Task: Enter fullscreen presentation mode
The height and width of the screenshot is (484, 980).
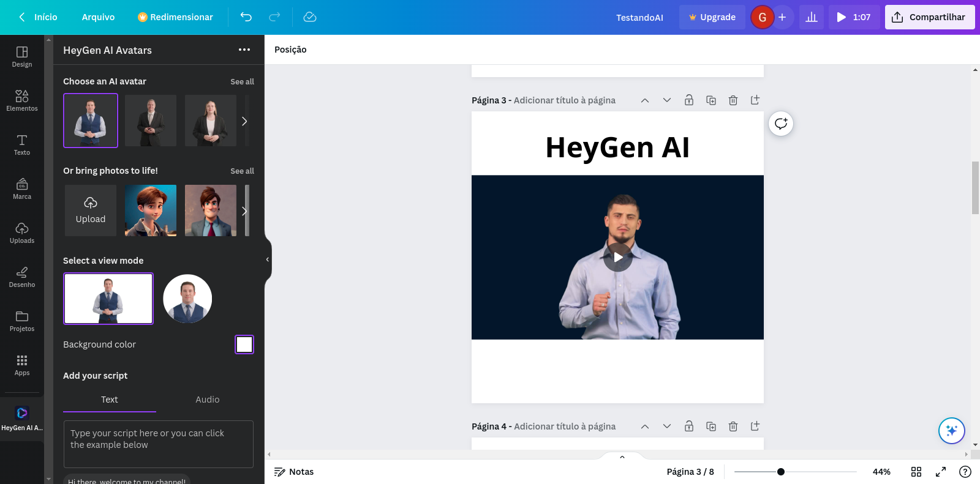Action: pyautogui.click(x=941, y=472)
